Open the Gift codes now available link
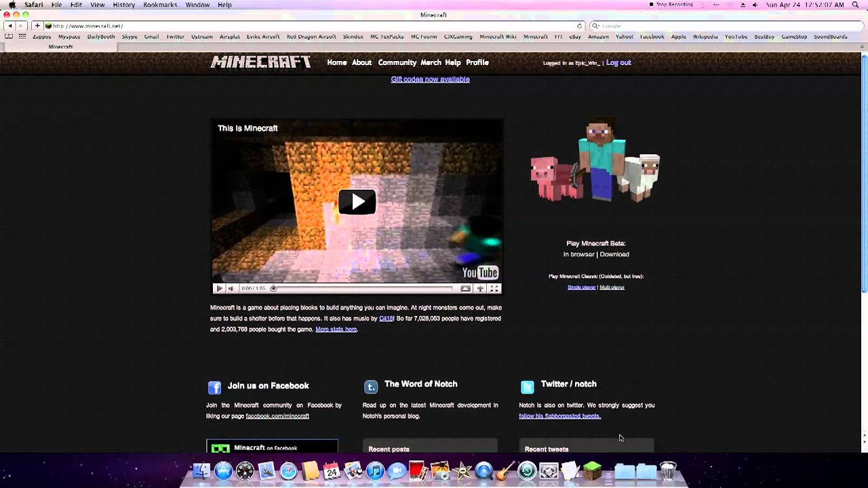This screenshot has height=488, width=868. pos(430,79)
